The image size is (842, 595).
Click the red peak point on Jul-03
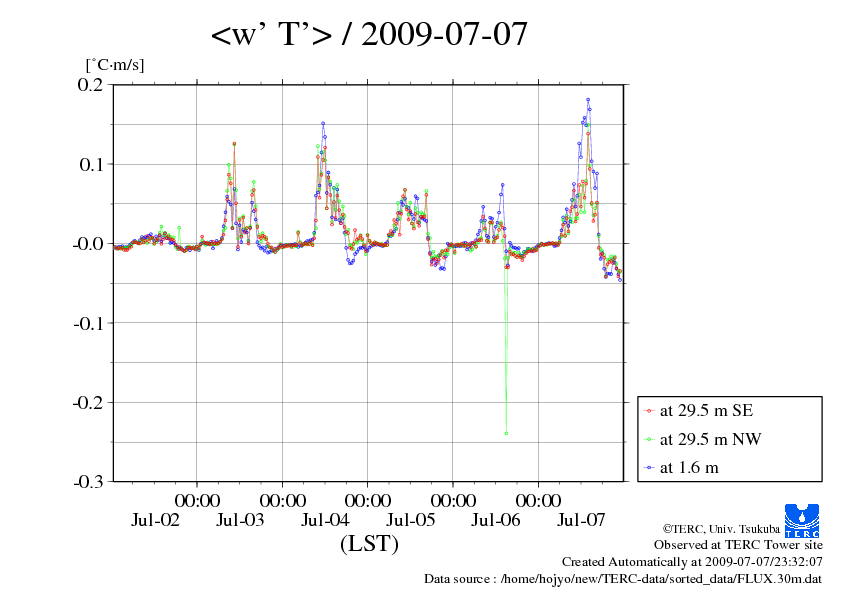(234, 143)
